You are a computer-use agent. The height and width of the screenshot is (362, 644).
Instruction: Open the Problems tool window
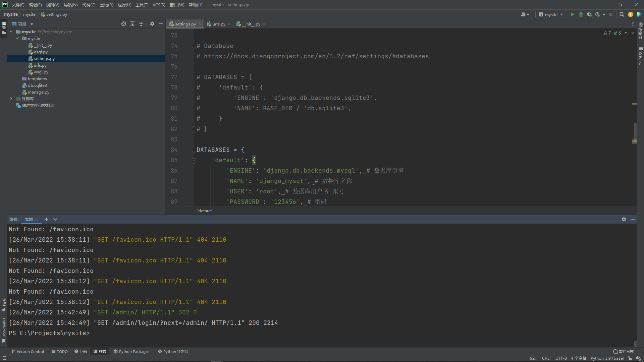pyautogui.click(x=81, y=352)
